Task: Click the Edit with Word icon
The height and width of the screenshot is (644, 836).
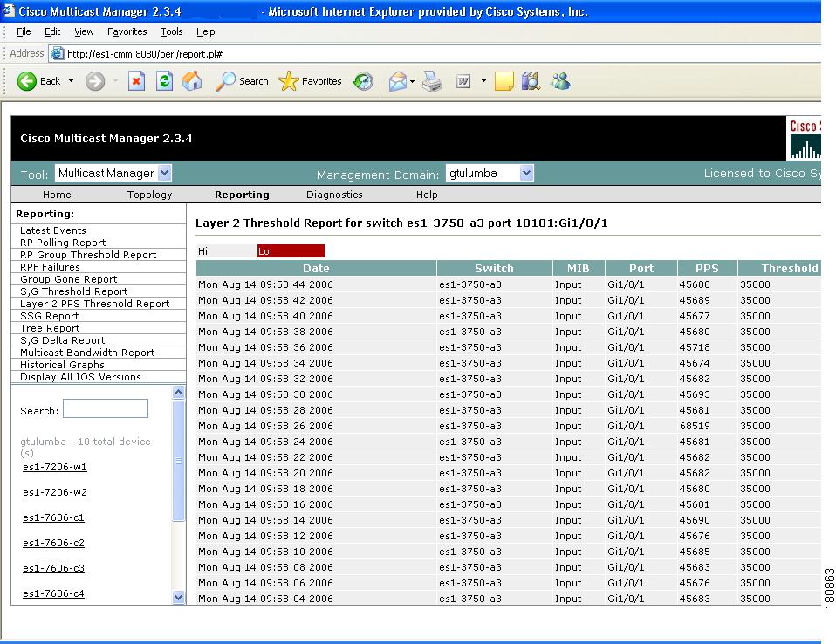Action: coord(463,81)
